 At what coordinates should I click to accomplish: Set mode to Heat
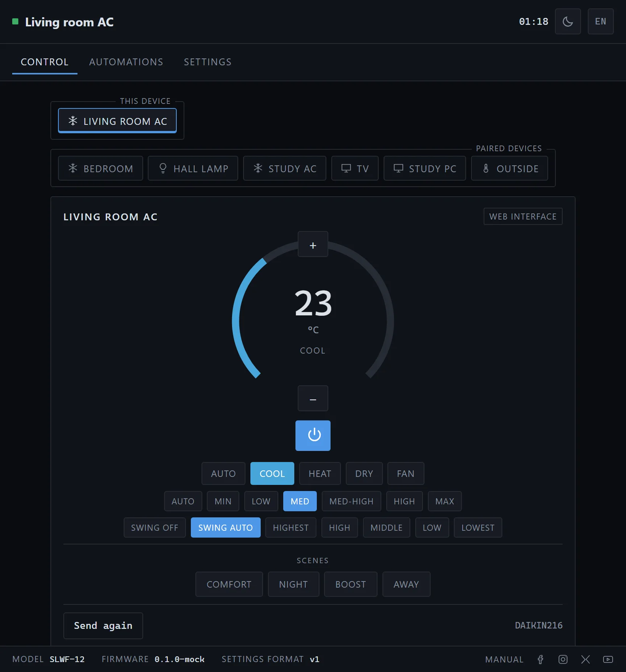320,473
